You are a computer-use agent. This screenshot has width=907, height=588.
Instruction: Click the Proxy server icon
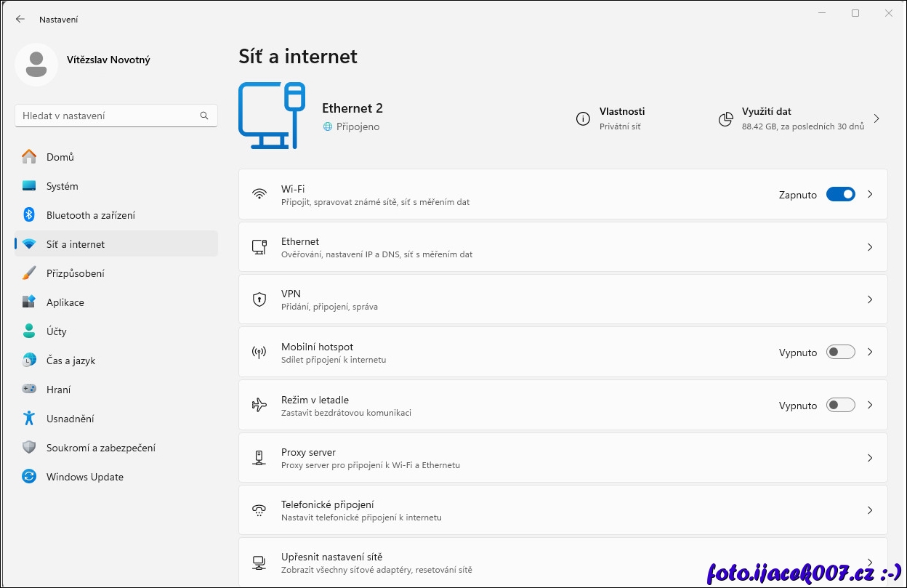(x=259, y=458)
